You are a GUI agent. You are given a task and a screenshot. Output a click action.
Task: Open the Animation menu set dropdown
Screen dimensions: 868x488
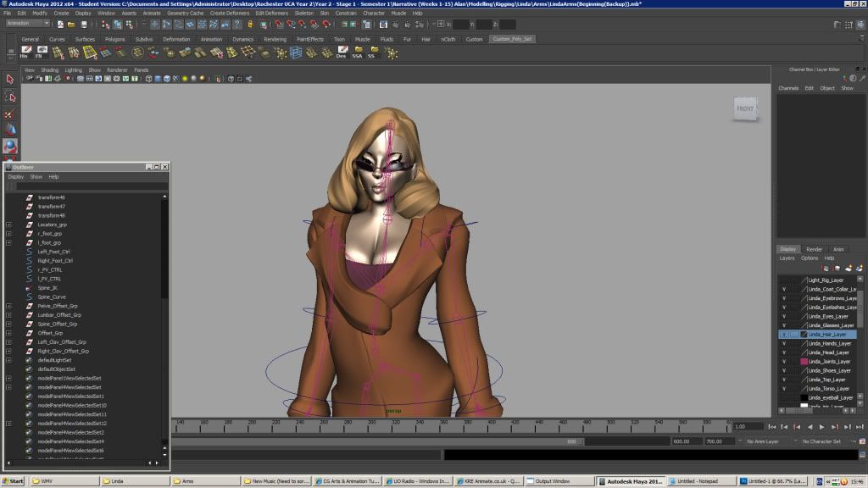(x=28, y=24)
